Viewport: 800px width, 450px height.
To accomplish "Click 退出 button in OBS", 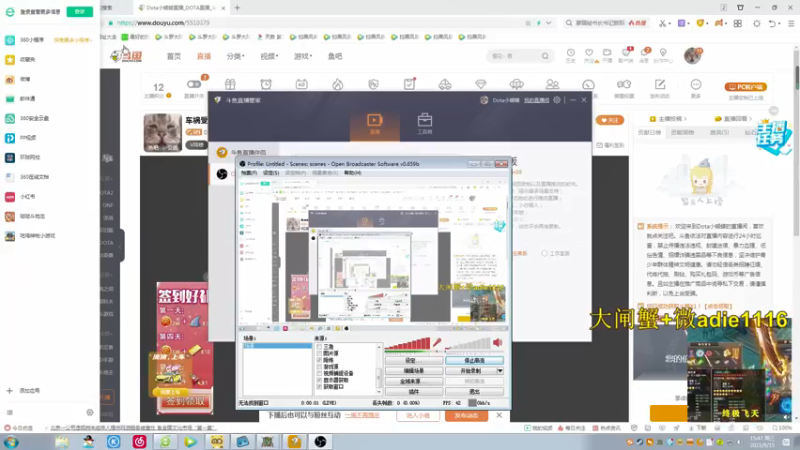I will pyautogui.click(x=474, y=392).
